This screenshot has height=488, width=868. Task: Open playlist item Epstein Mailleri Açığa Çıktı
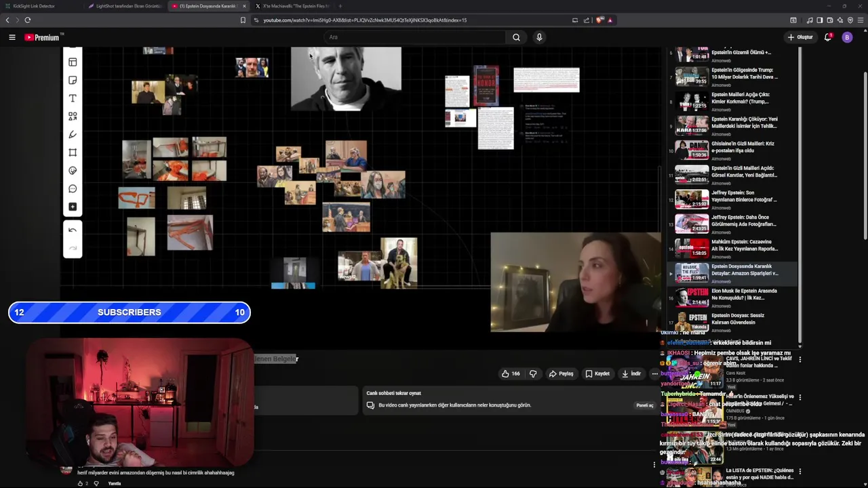tap(731, 101)
